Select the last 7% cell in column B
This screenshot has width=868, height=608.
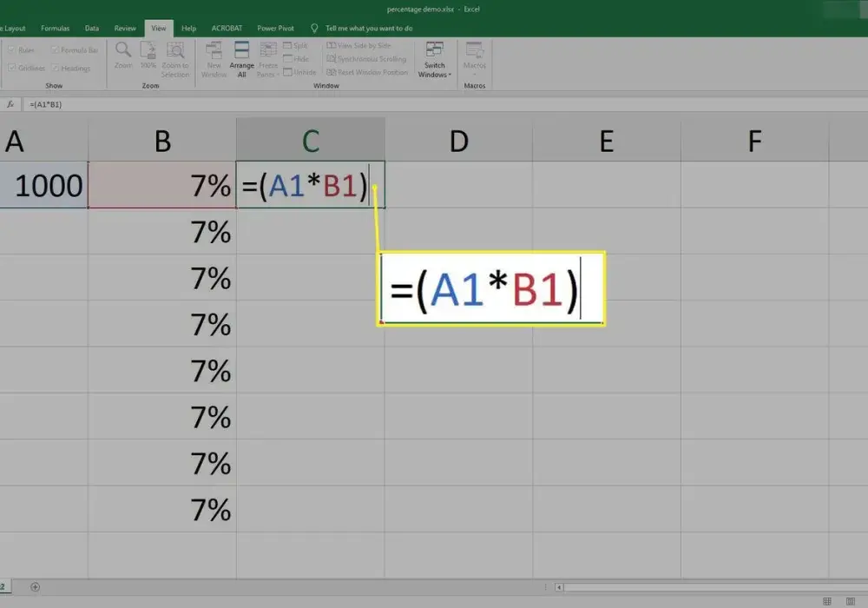(162, 510)
